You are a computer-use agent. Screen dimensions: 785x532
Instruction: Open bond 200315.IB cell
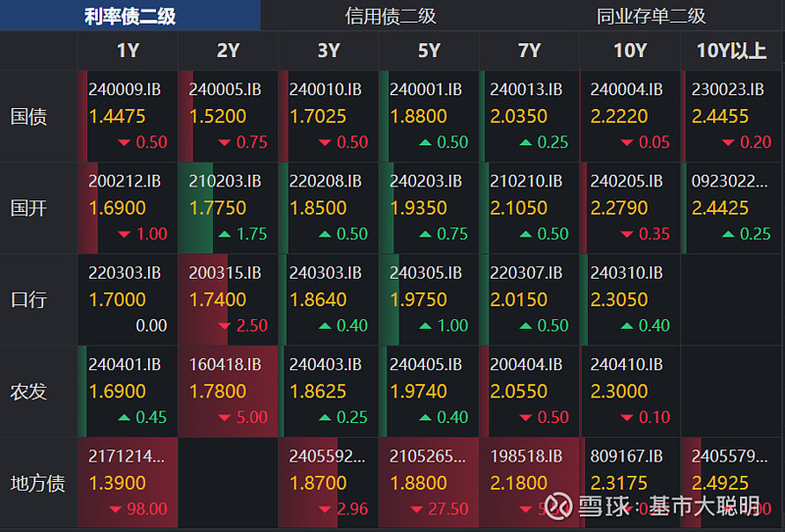coord(229,299)
